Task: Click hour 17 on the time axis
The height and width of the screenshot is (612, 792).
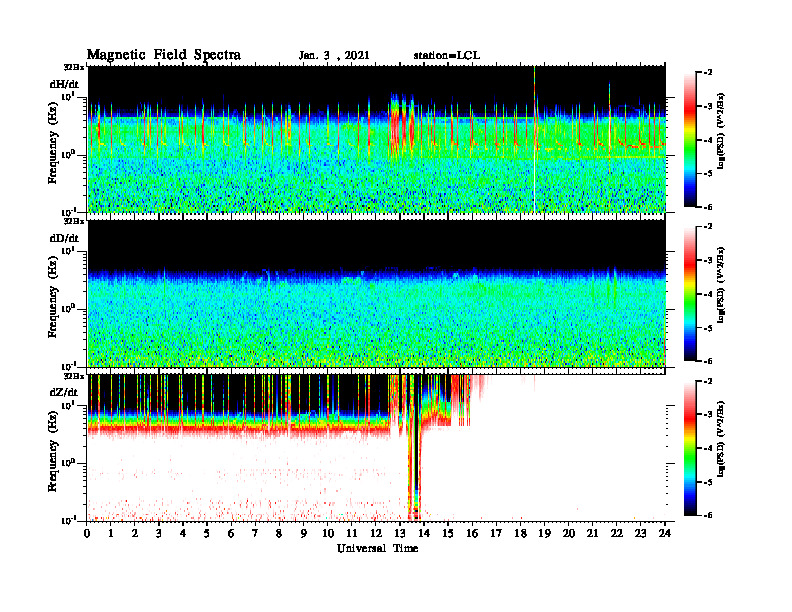Action: [x=496, y=533]
